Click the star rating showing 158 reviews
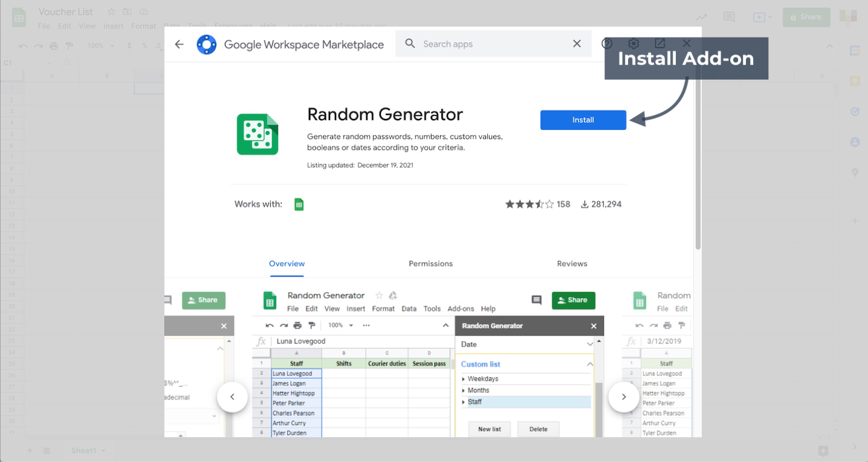 pyautogui.click(x=537, y=204)
